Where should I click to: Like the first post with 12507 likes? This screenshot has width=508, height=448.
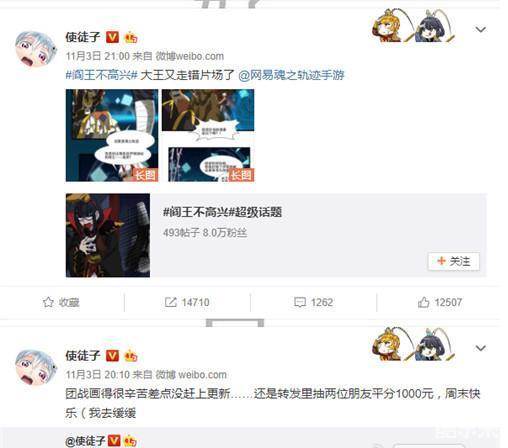pos(423,302)
